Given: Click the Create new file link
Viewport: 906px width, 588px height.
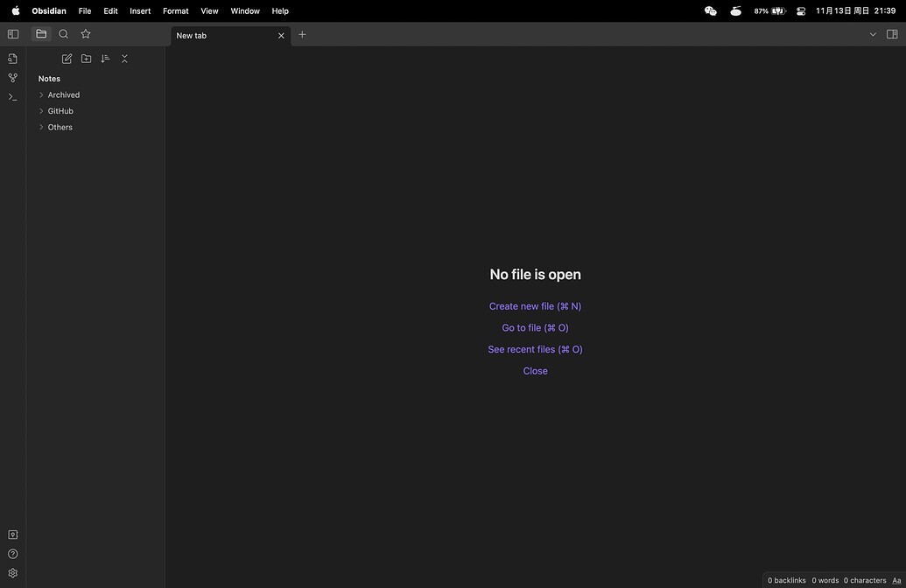Looking at the screenshot, I should 535,305.
